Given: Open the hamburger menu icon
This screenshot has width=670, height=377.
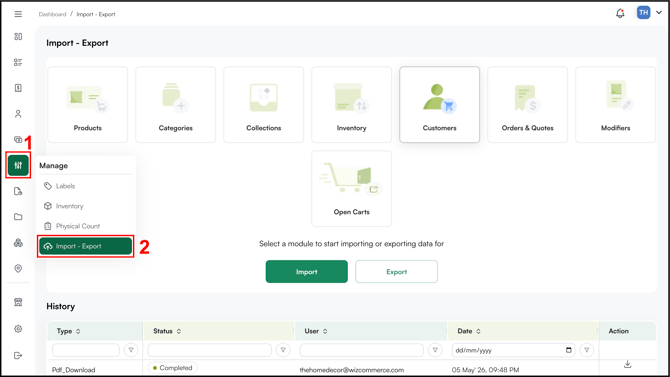Looking at the screenshot, I should click(18, 14).
